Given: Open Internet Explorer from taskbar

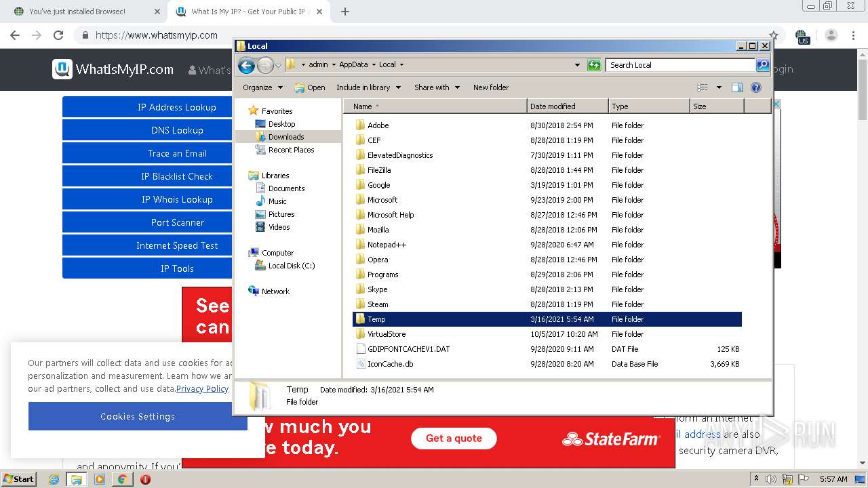Looking at the screenshot, I should pos(54,479).
